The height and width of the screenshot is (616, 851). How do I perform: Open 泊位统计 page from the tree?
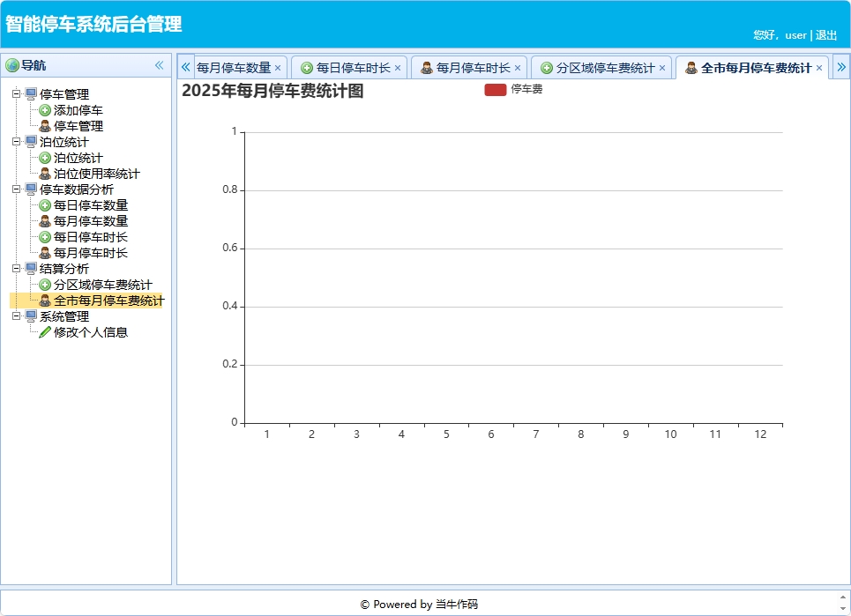click(x=78, y=158)
